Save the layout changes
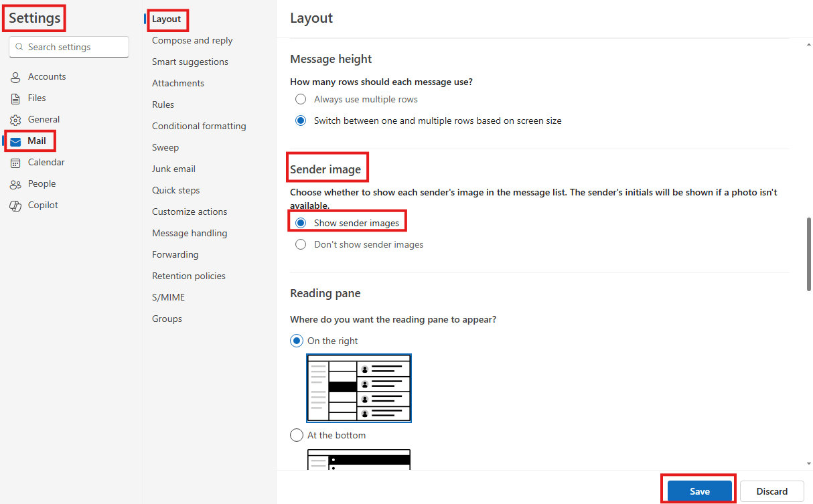Screen dimensions: 813x504 coord(698,491)
